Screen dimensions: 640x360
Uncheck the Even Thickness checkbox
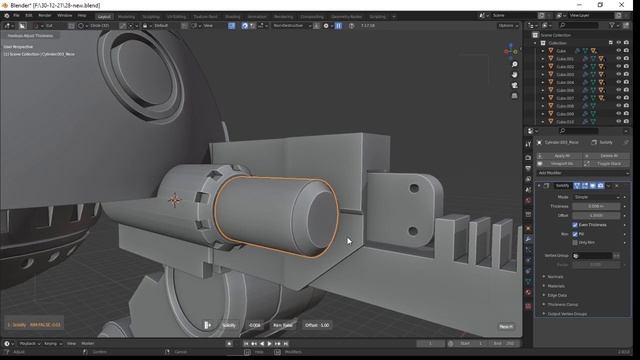575,225
